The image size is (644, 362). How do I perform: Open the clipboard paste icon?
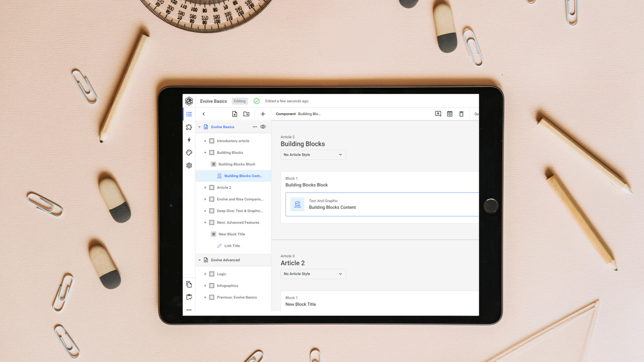(189, 297)
